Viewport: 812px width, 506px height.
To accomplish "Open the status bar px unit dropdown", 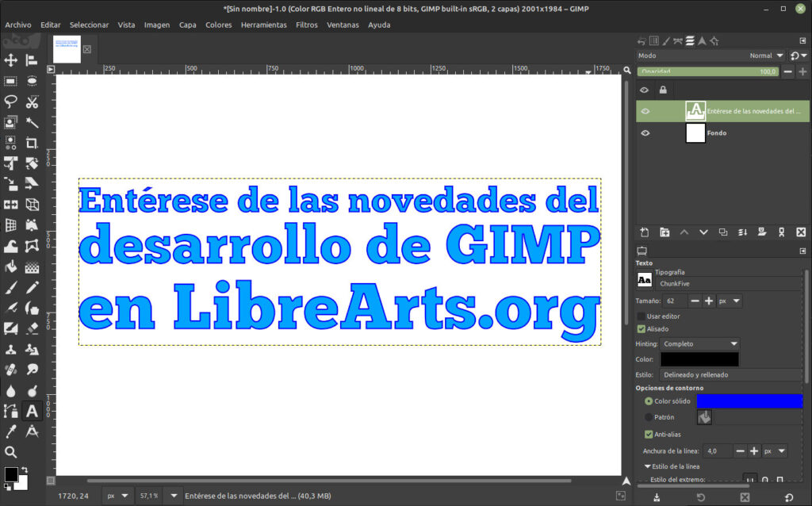I will (x=117, y=496).
